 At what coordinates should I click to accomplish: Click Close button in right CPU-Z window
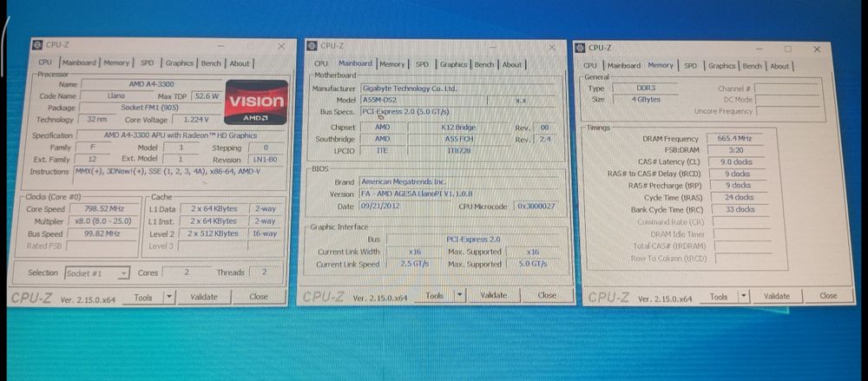pos(828,296)
